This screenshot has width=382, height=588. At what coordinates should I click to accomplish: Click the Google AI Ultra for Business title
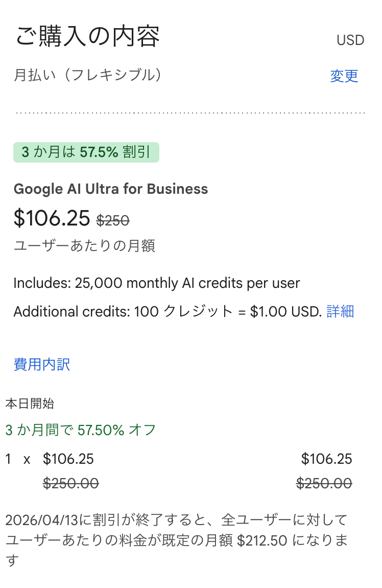(x=111, y=189)
